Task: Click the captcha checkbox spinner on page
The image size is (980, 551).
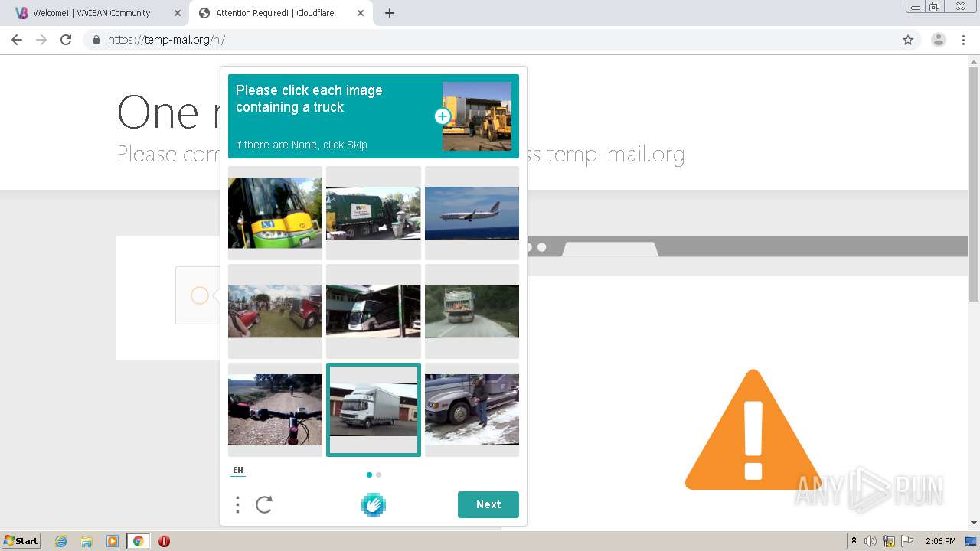Action: (199, 295)
